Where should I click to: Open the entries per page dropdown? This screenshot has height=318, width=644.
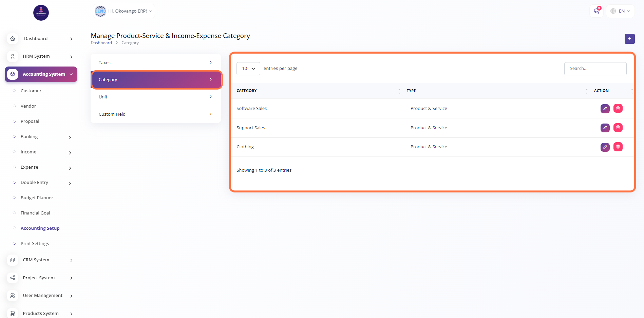pyautogui.click(x=248, y=69)
